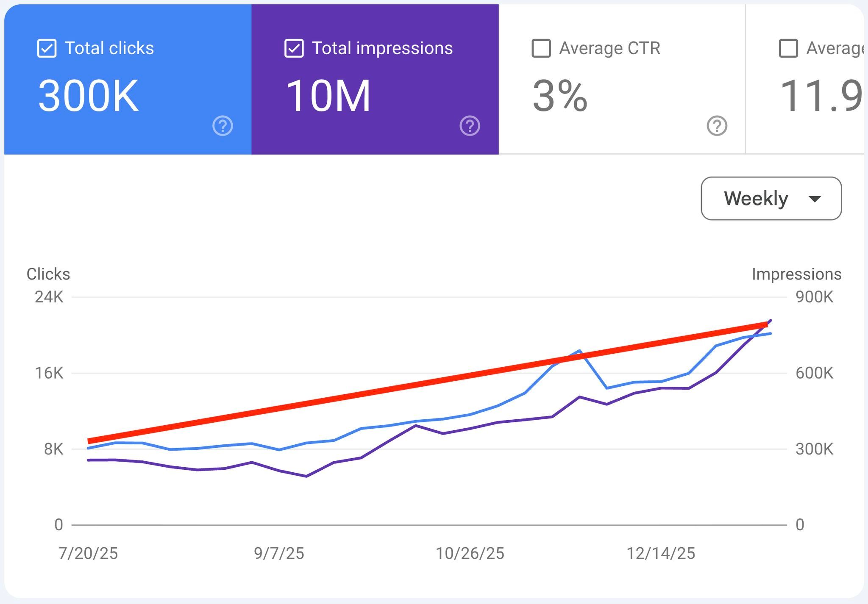The image size is (868, 604).
Task: Click the 7/20/25 date axis label
Action: tap(88, 553)
